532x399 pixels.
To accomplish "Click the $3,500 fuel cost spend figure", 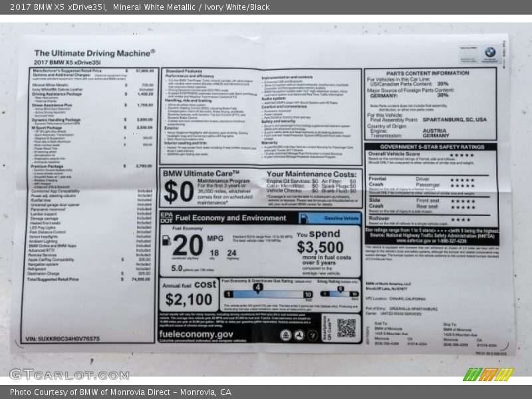I will pos(321,247).
